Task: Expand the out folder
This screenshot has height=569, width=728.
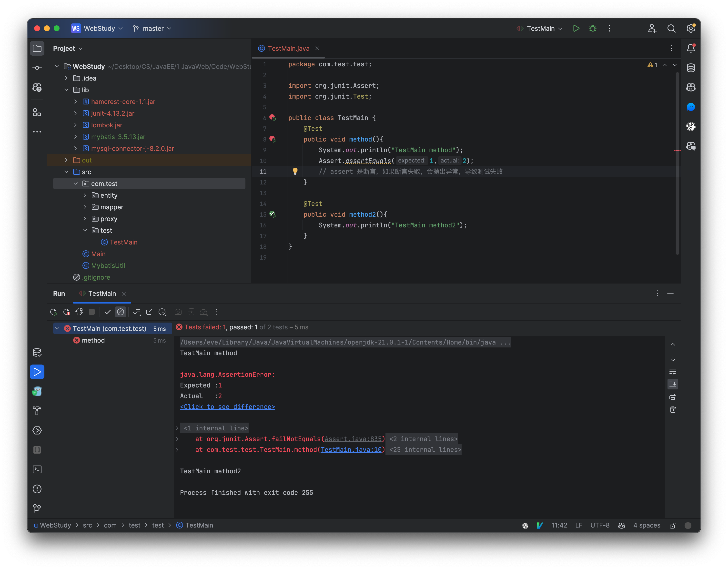Action: click(66, 160)
